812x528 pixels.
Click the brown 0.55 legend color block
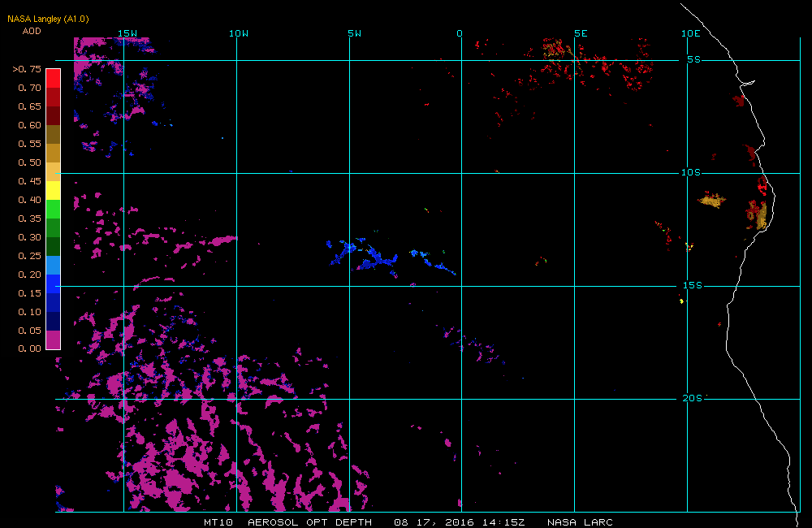click(x=54, y=134)
